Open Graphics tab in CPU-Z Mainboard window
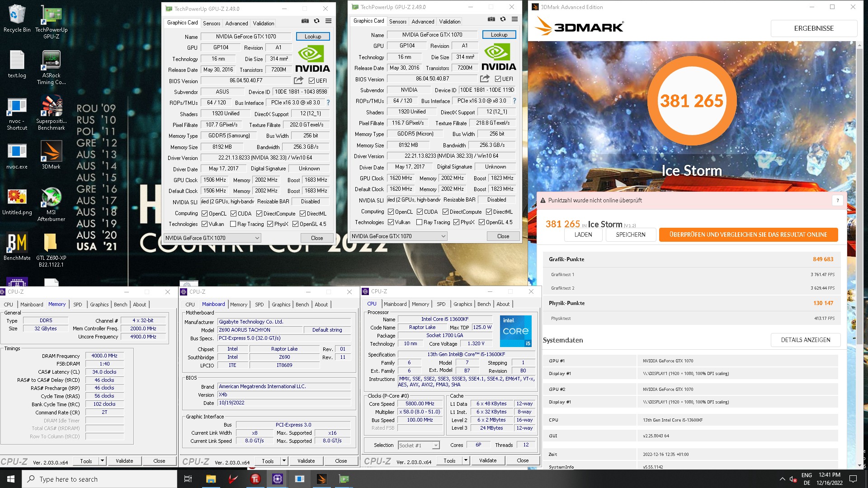This screenshot has height=488, width=868. click(x=281, y=305)
